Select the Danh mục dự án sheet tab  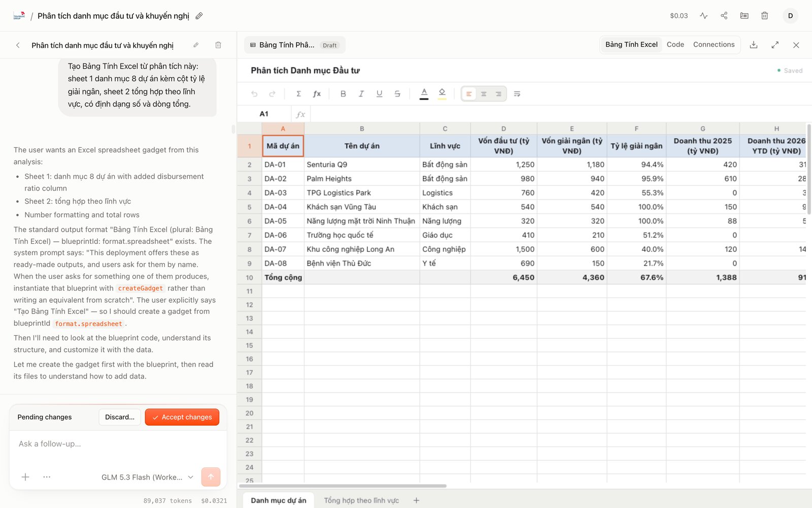(279, 500)
